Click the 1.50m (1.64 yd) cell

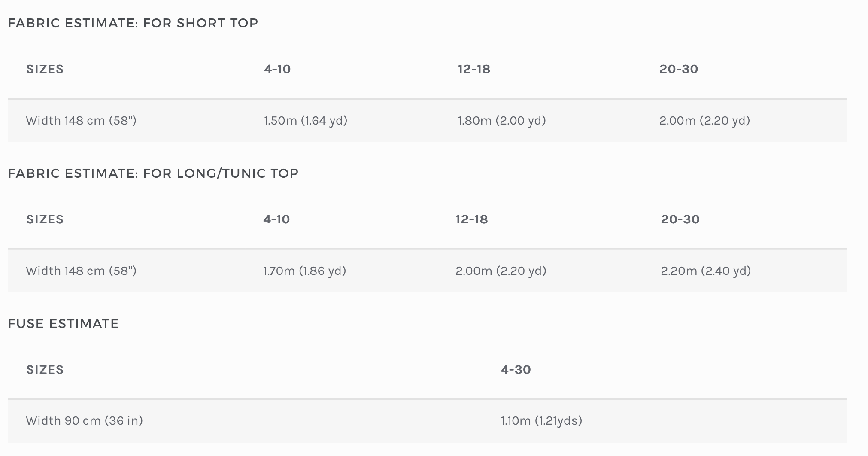click(306, 120)
